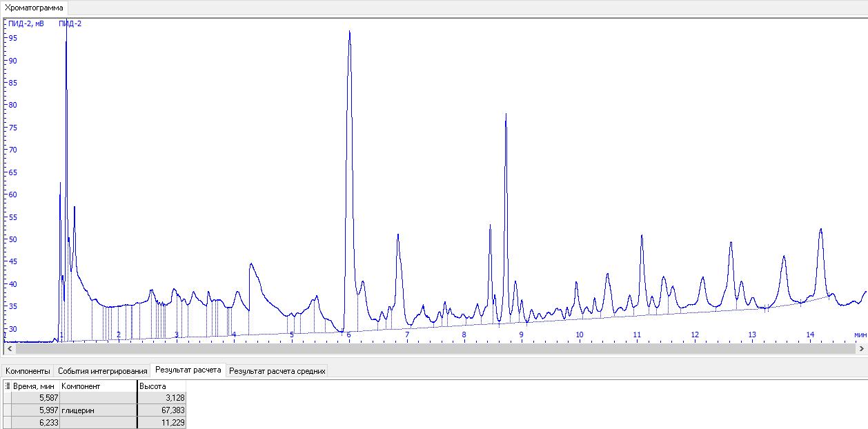Select the height value 67,383 cell
Viewport: 868px width, 429px height.
161,410
